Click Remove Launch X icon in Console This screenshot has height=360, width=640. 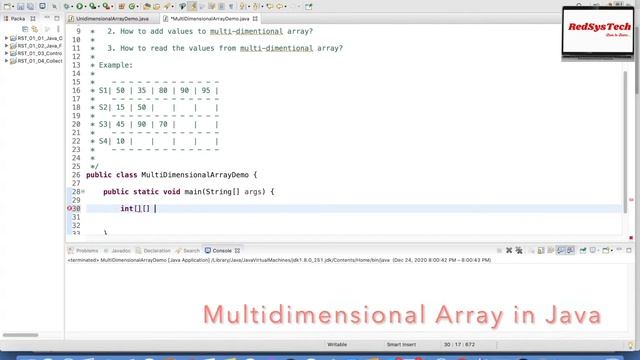509,251
